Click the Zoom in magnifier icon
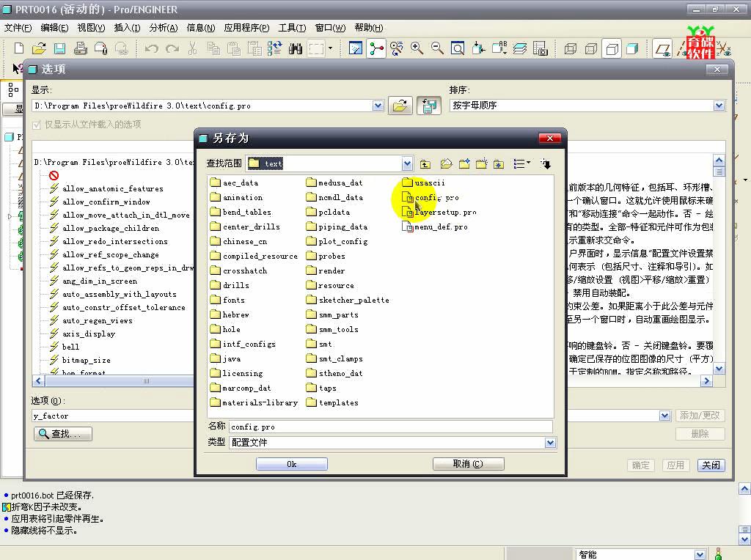The width and height of the screenshot is (751, 560). click(417, 48)
